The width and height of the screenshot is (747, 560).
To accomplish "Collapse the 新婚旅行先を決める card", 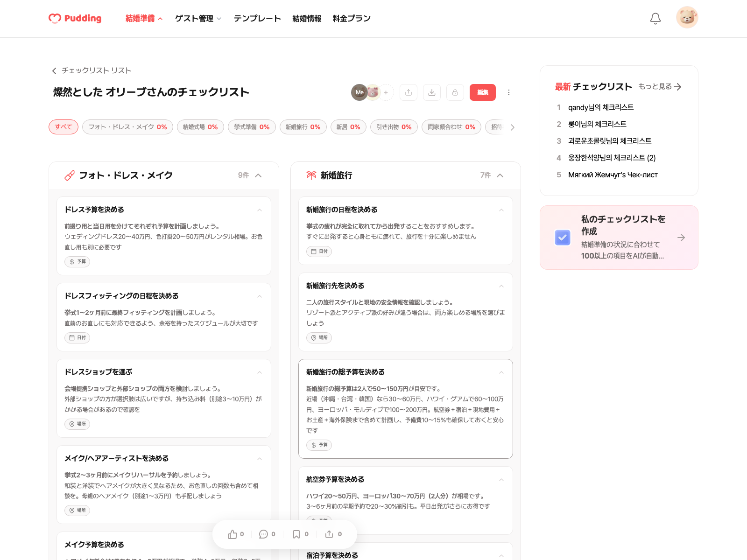I will coord(501,286).
